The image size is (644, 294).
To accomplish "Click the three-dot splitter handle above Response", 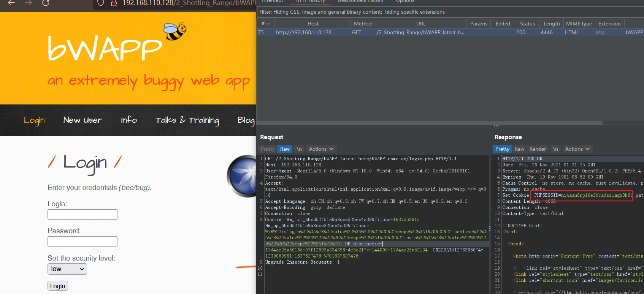I will click(496, 126).
